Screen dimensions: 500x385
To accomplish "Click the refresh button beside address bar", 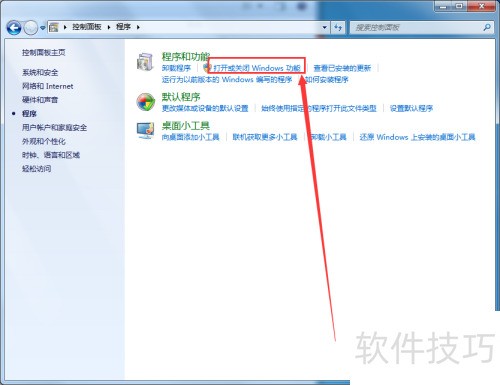I will [338, 27].
